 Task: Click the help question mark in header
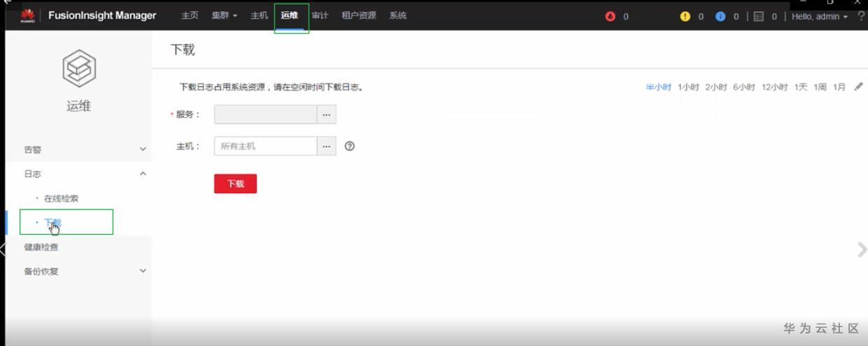(x=861, y=16)
